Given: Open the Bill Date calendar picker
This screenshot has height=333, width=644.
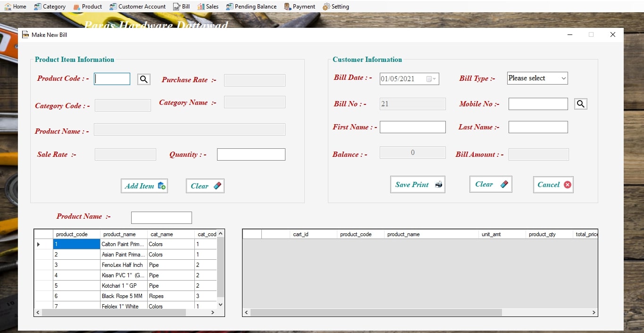Looking at the screenshot, I should coord(431,79).
